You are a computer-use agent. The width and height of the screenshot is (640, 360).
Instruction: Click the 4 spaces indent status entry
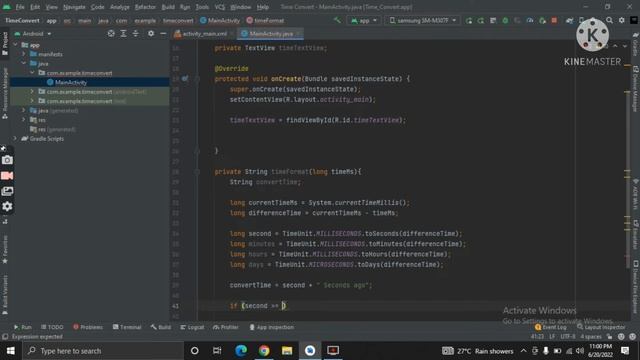tap(591, 337)
